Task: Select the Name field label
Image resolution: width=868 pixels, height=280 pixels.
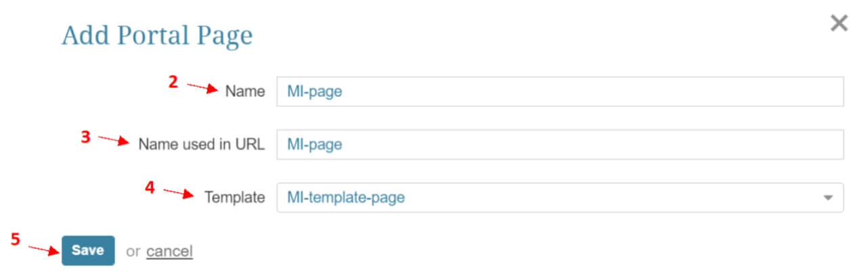Action: click(x=245, y=91)
